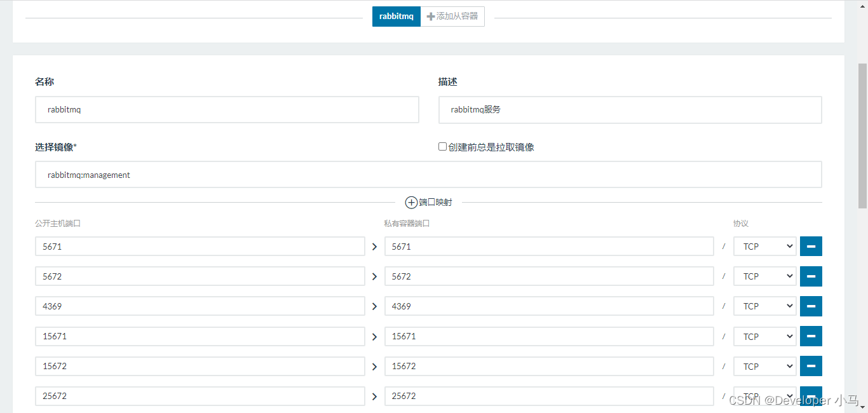Focus the 名称 field containing rabbitmq

pyautogui.click(x=227, y=109)
